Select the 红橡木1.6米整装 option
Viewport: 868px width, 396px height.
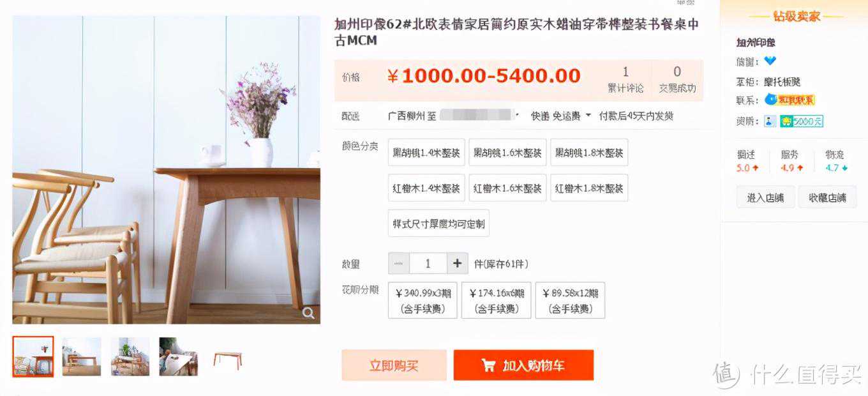507,188
